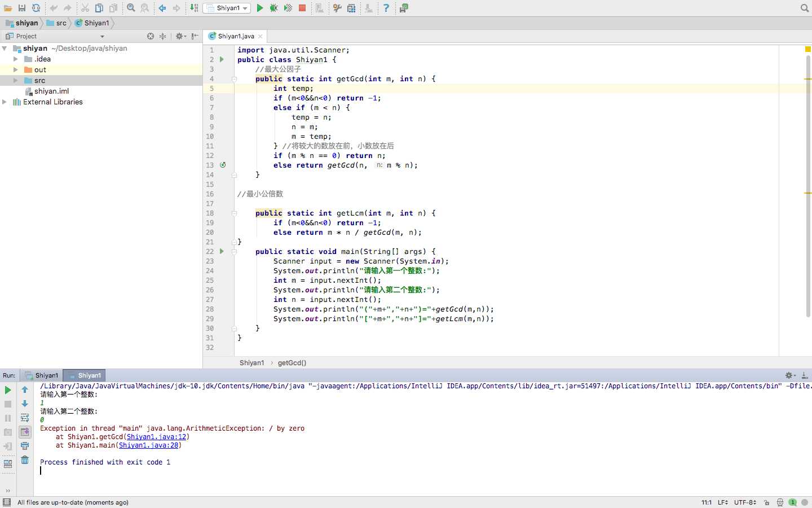Screen dimensions: 812x508
Task: Open the event log green notification bubble
Action: (792, 502)
